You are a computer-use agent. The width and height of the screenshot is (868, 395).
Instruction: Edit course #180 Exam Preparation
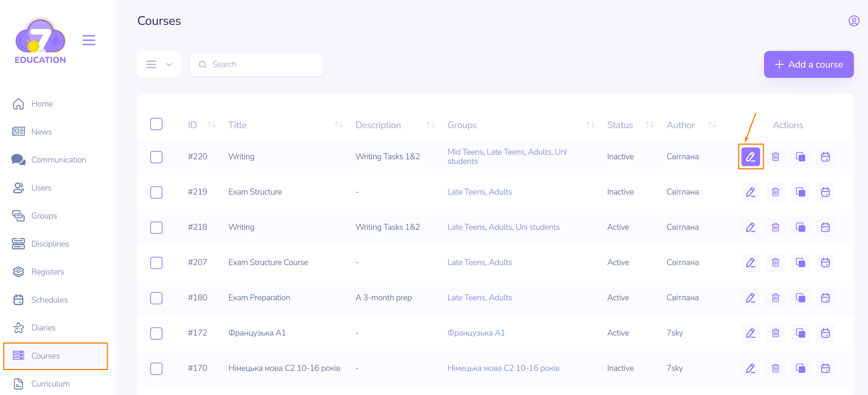coord(750,298)
